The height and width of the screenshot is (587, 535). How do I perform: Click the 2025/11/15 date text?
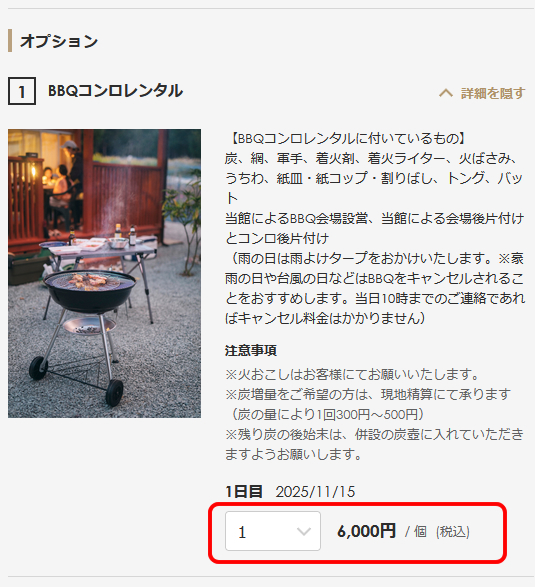[x=315, y=492]
